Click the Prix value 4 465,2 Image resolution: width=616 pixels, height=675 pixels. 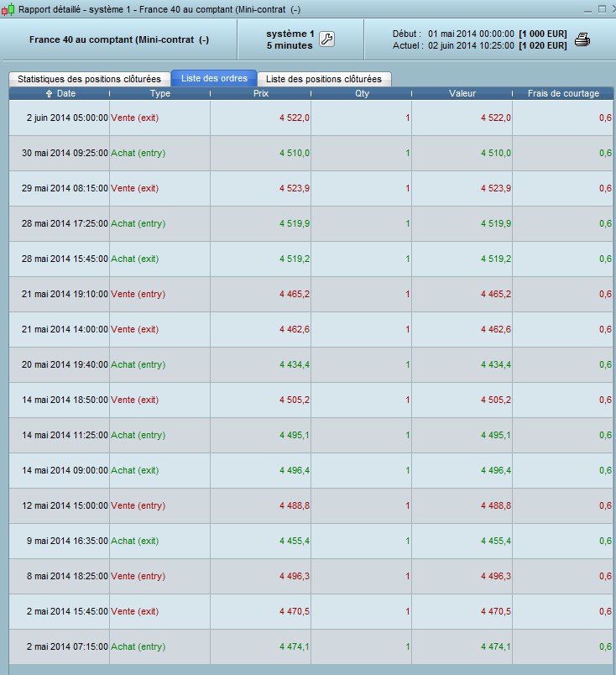(295, 294)
